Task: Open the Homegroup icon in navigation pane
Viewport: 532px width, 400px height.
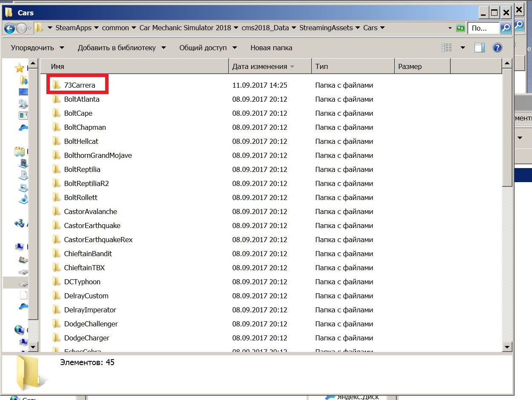Action: (x=20, y=223)
